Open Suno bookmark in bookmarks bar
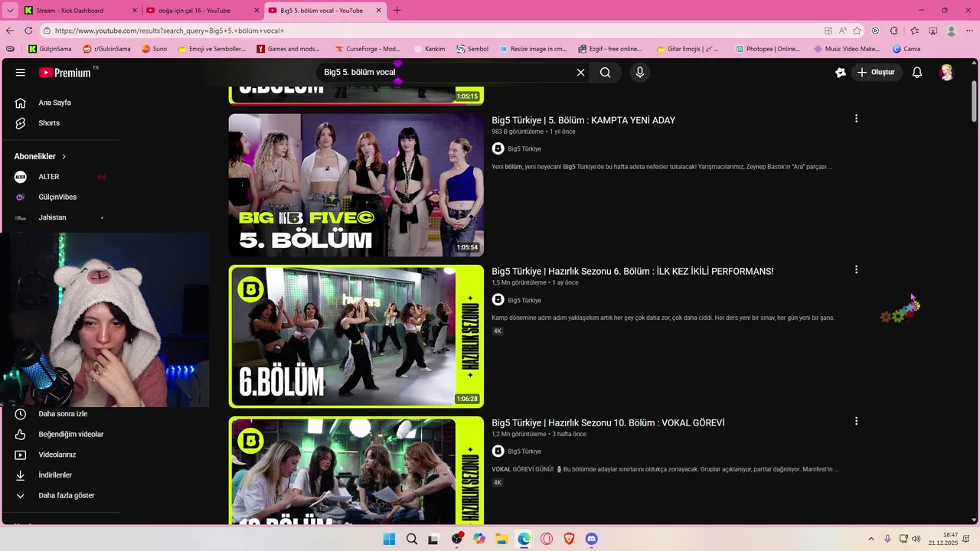This screenshot has width=980, height=551. pos(154,49)
